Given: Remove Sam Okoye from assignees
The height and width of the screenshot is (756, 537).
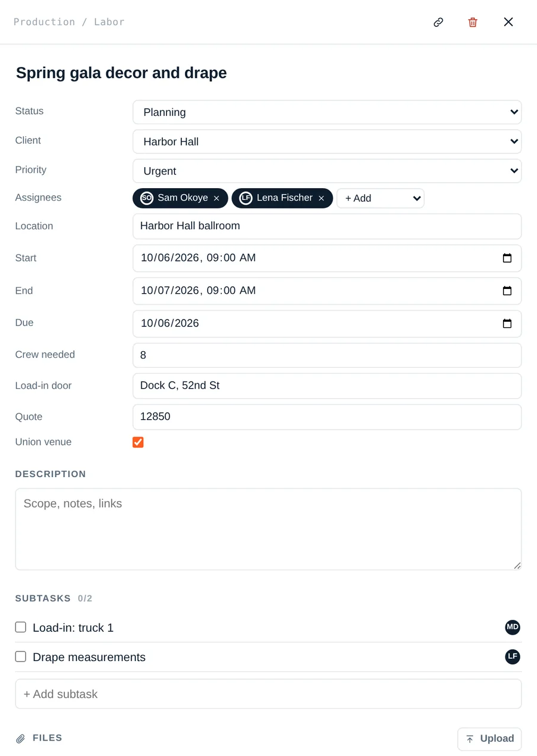Looking at the screenshot, I should tap(217, 198).
